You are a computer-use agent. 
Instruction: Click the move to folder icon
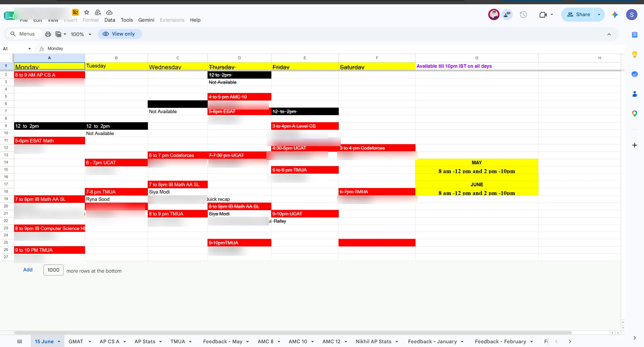click(x=98, y=13)
